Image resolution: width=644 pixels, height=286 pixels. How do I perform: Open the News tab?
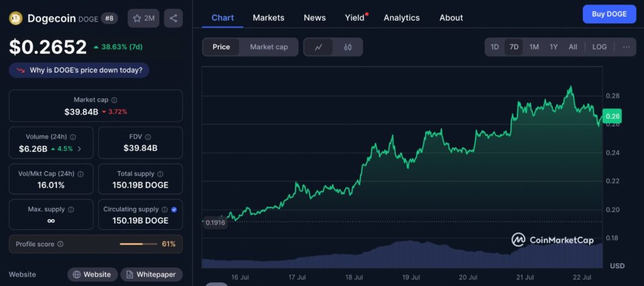(314, 18)
